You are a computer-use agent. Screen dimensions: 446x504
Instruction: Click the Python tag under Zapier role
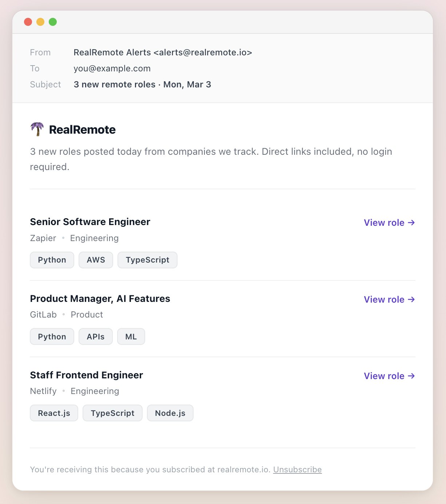(x=52, y=260)
